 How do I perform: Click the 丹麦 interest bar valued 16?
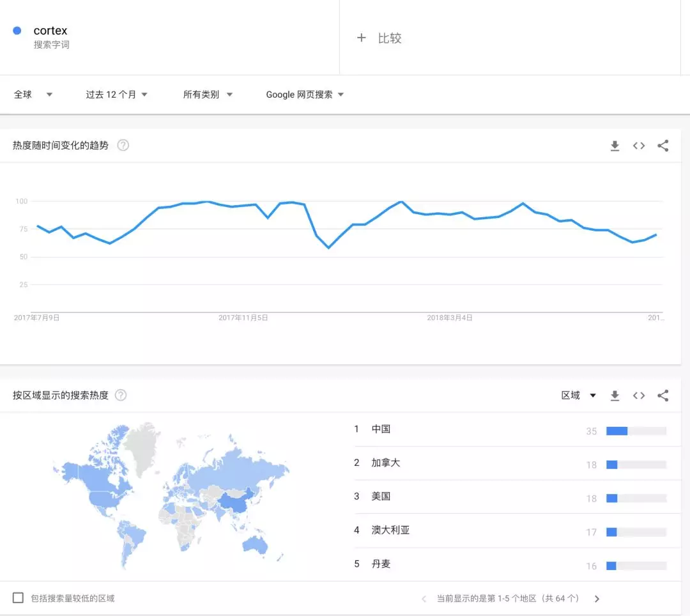[636, 566]
